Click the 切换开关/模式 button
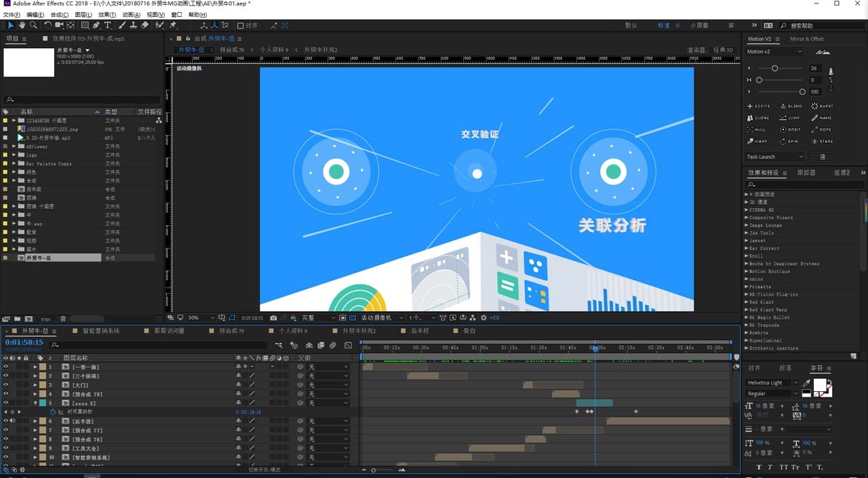This screenshot has width=868, height=478. 264,469
